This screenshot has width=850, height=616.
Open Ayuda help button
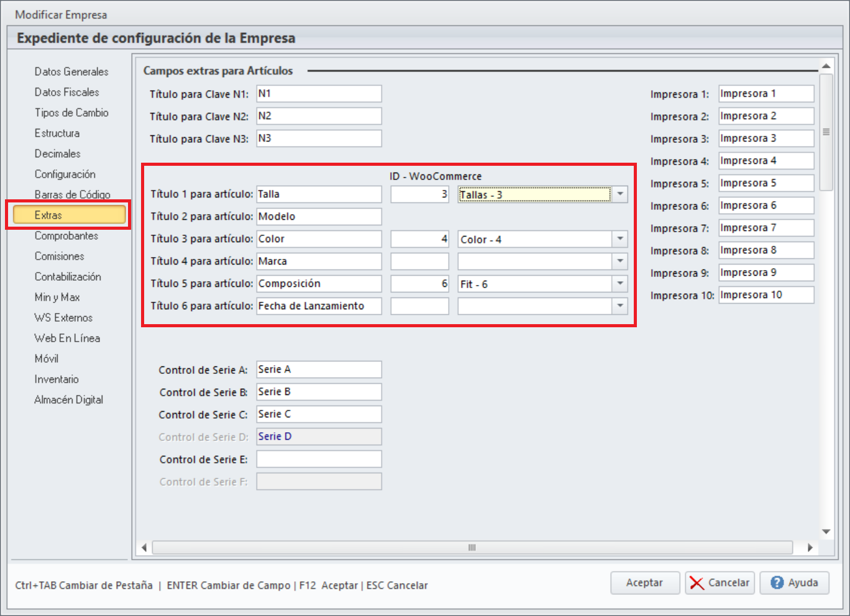click(x=794, y=582)
